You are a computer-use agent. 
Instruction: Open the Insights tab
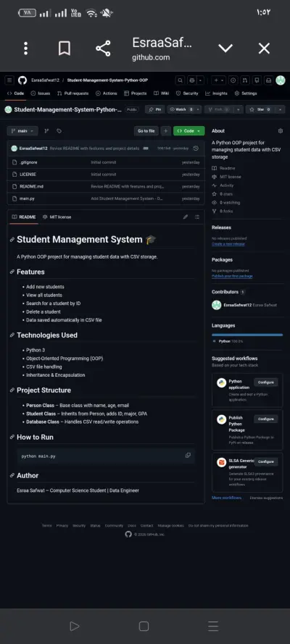(x=216, y=93)
